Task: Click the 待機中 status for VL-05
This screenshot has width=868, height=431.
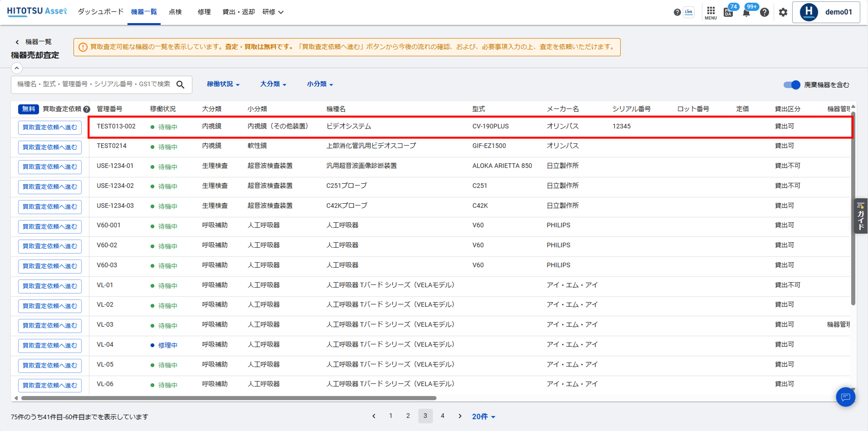Action: tap(164, 365)
